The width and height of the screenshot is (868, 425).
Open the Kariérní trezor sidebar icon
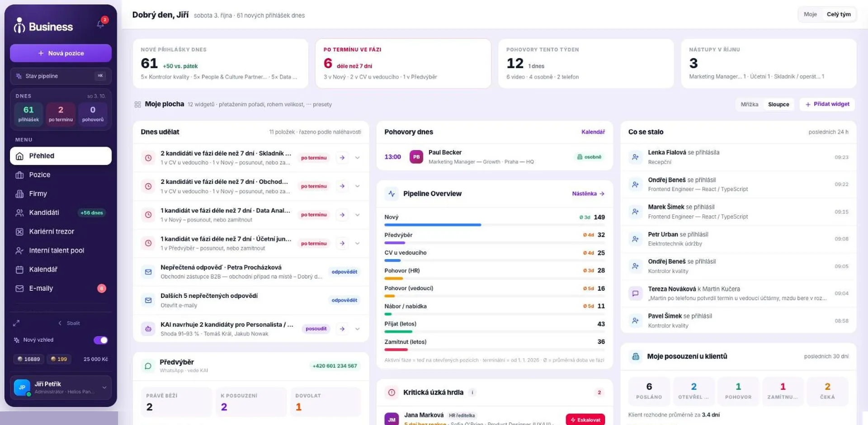click(19, 231)
